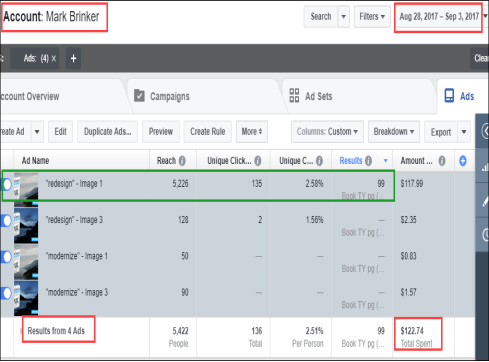Click plus icon to add a filter
The width and height of the screenshot is (489, 362).
(x=73, y=58)
